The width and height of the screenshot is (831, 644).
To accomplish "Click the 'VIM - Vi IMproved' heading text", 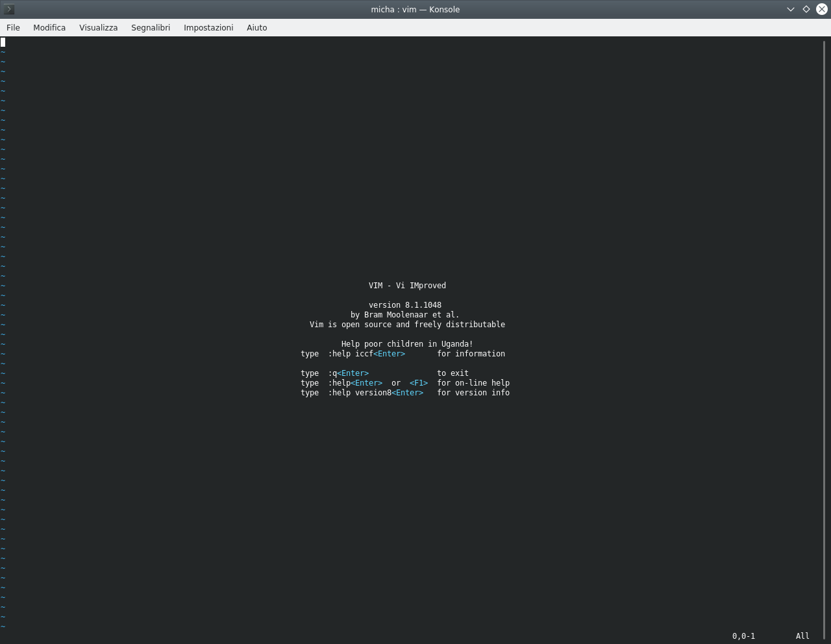I will pos(407,286).
